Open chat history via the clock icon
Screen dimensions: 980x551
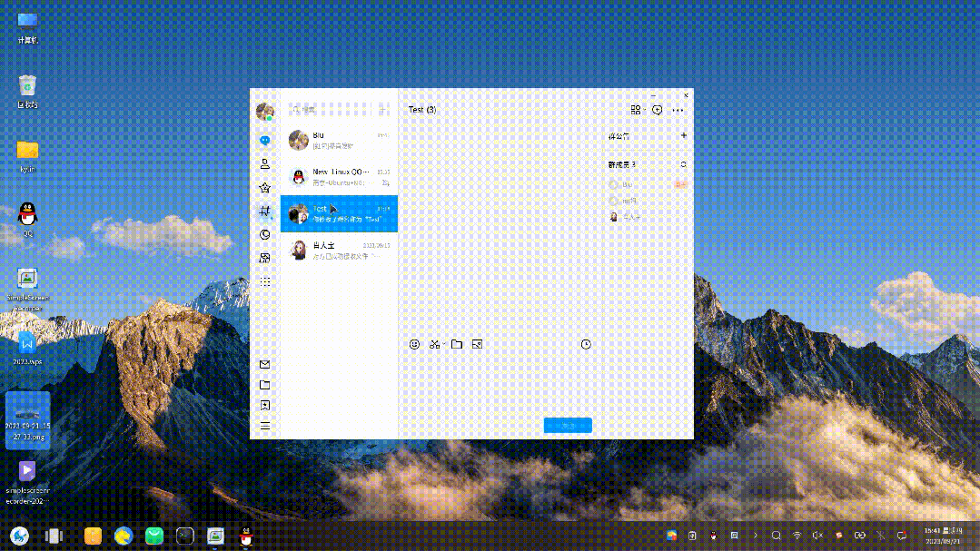[586, 345]
